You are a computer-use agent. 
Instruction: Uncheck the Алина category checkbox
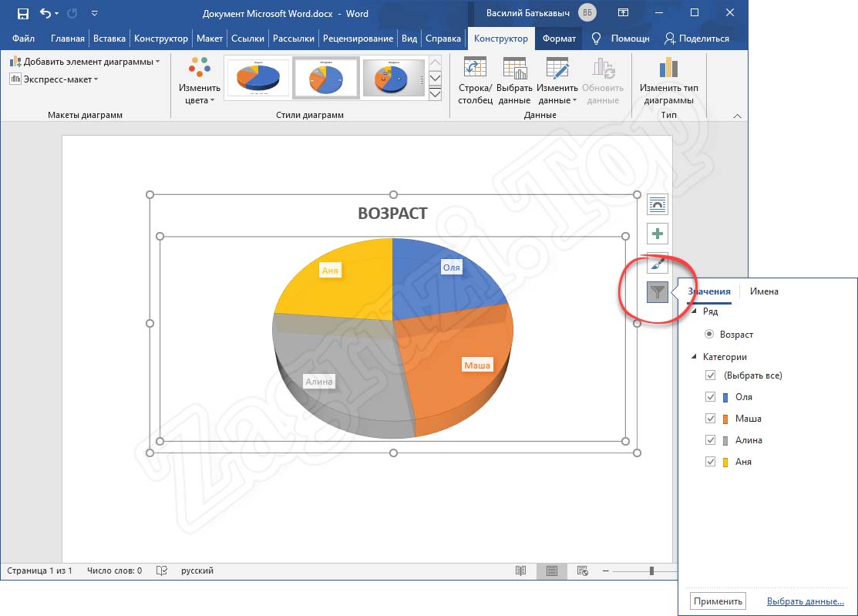pyautogui.click(x=711, y=440)
